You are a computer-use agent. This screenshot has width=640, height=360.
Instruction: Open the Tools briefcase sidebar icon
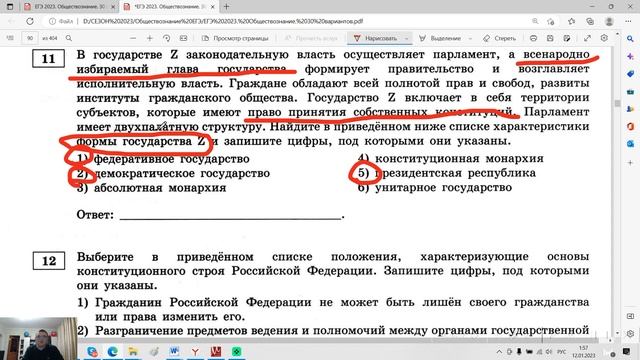(x=630, y=91)
